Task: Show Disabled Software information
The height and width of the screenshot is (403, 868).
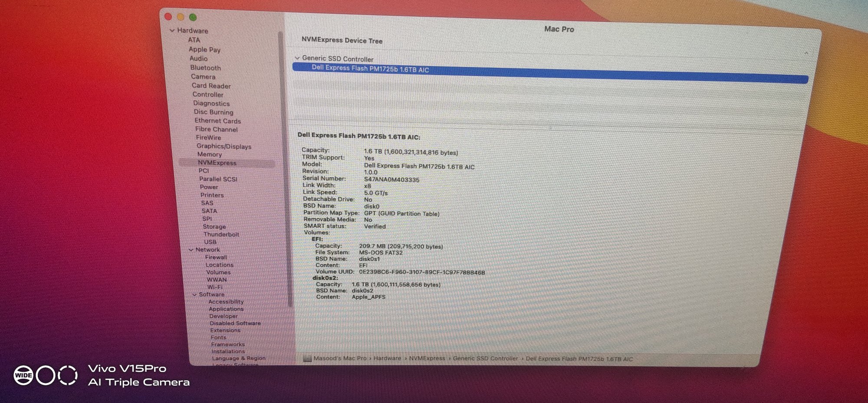Action: point(235,324)
